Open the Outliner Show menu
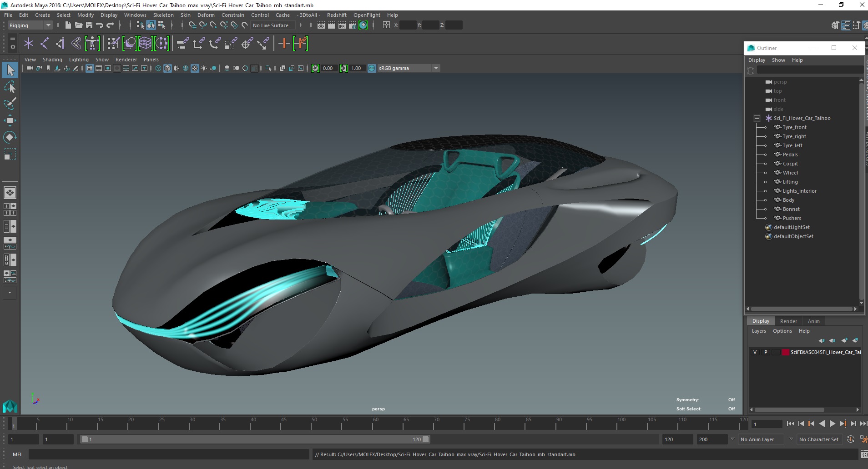This screenshot has height=469, width=868. [x=778, y=60]
